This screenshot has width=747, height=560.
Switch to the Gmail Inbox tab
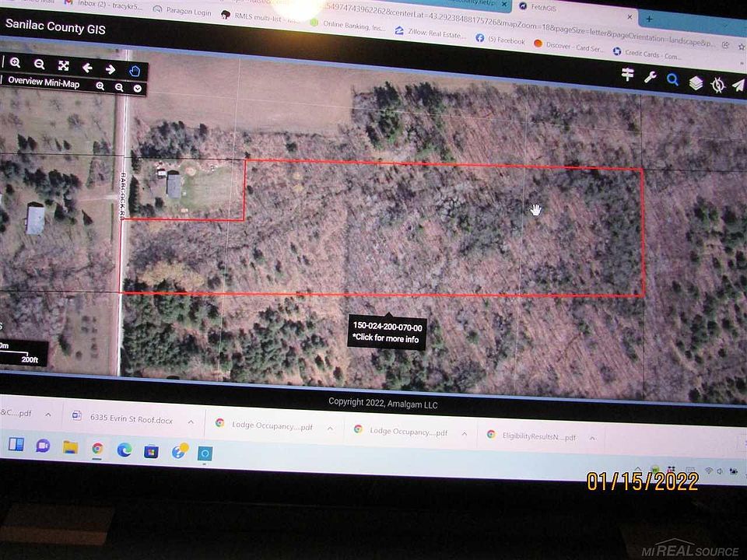[x=105, y=5]
